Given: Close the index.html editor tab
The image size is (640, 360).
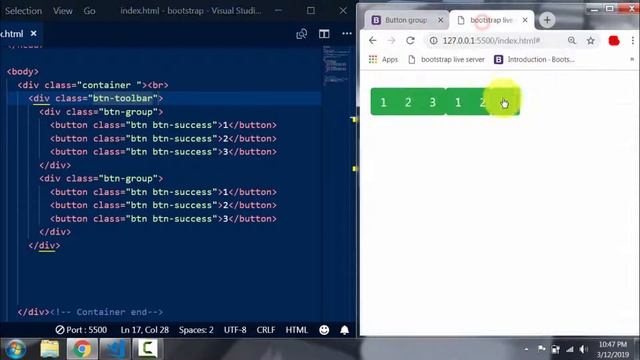Looking at the screenshot, I should (x=33, y=33).
